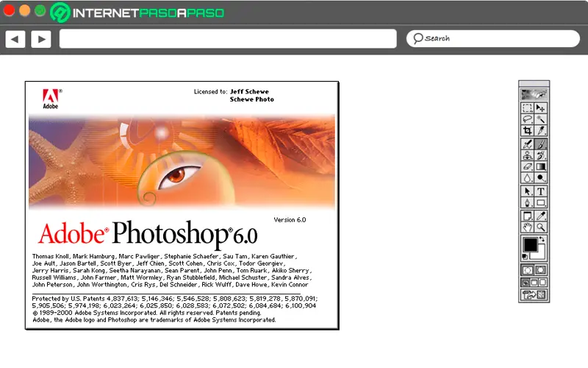Image resolution: width=588 pixels, height=368 pixels.
Task: Focus the browser address bar
Action: click(228, 39)
